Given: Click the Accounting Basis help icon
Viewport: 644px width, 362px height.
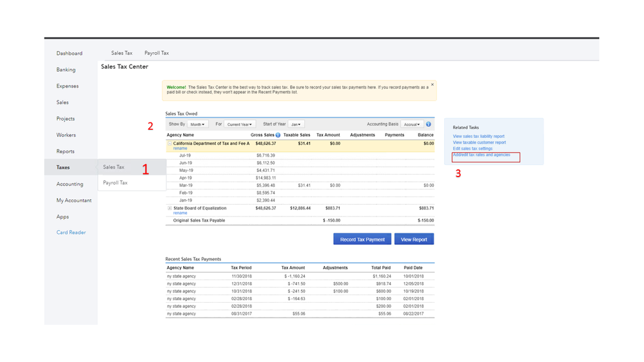Looking at the screenshot, I should pyautogui.click(x=429, y=124).
